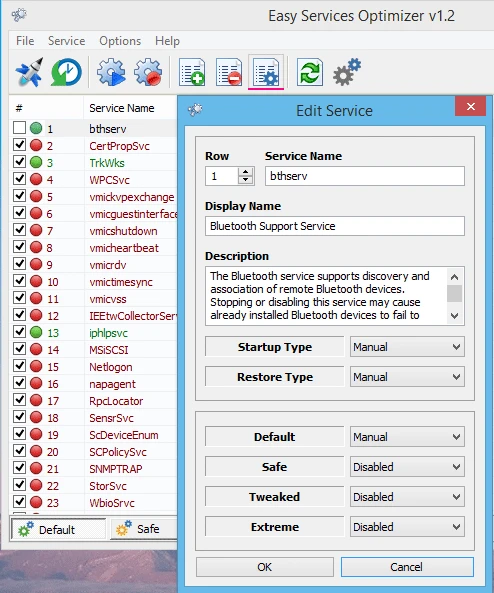
Task: Click the edit-service list gear icon
Action: pos(266,72)
